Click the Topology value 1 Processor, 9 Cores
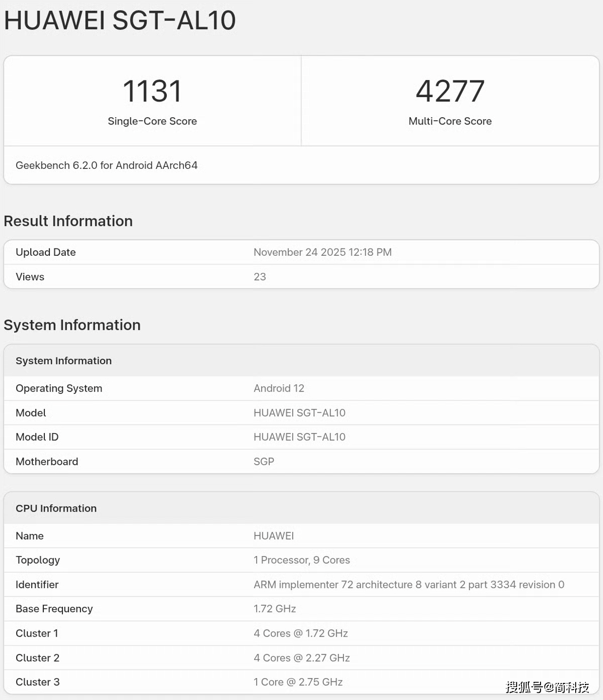Viewport: 603px width, 700px height. (301, 560)
